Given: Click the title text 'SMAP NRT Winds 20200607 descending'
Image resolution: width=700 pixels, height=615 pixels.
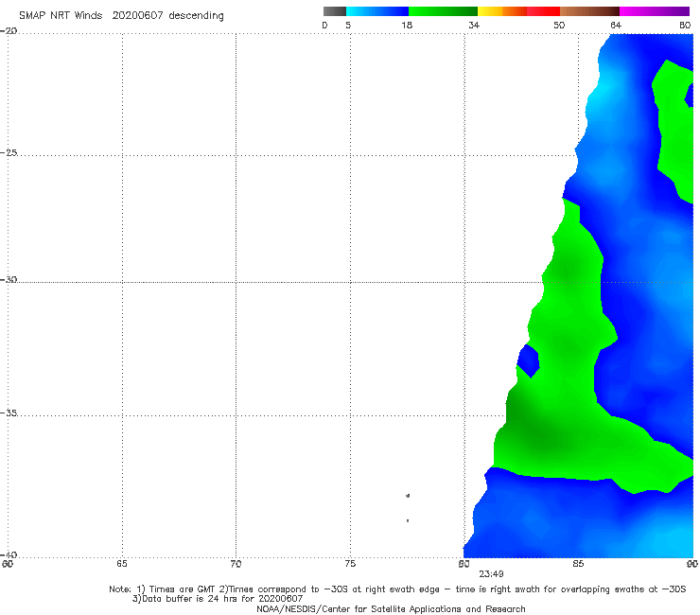Looking at the screenshot, I should point(121,16).
